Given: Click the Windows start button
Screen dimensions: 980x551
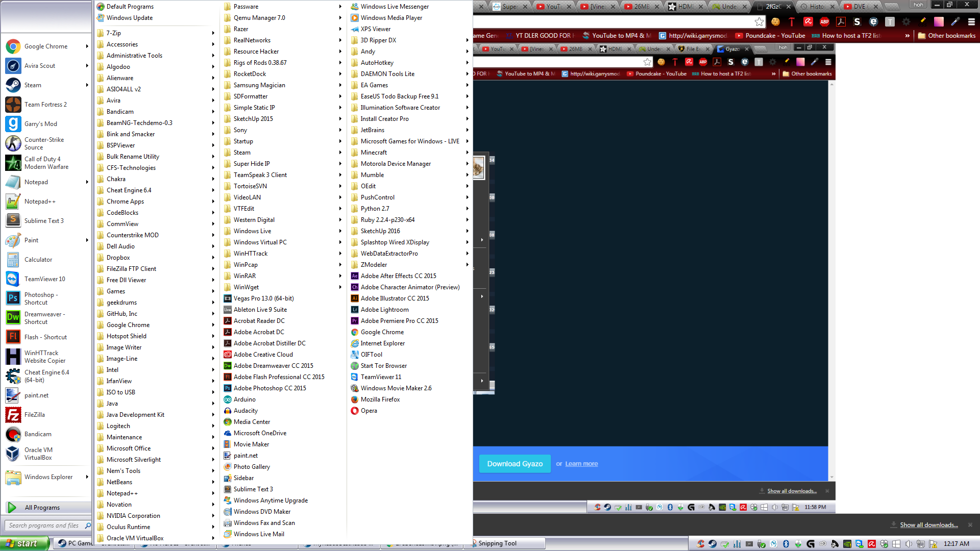Looking at the screenshot, I should pyautogui.click(x=24, y=543).
